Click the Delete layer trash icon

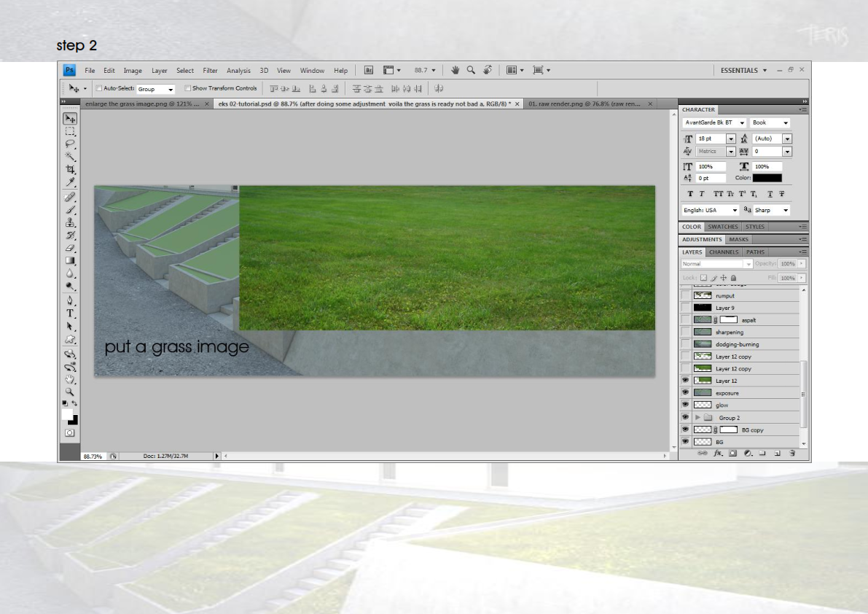click(794, 453)
